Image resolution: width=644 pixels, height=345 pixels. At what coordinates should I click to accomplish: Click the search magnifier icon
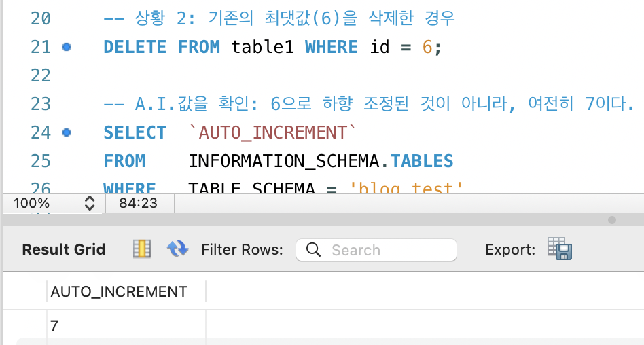313,249
